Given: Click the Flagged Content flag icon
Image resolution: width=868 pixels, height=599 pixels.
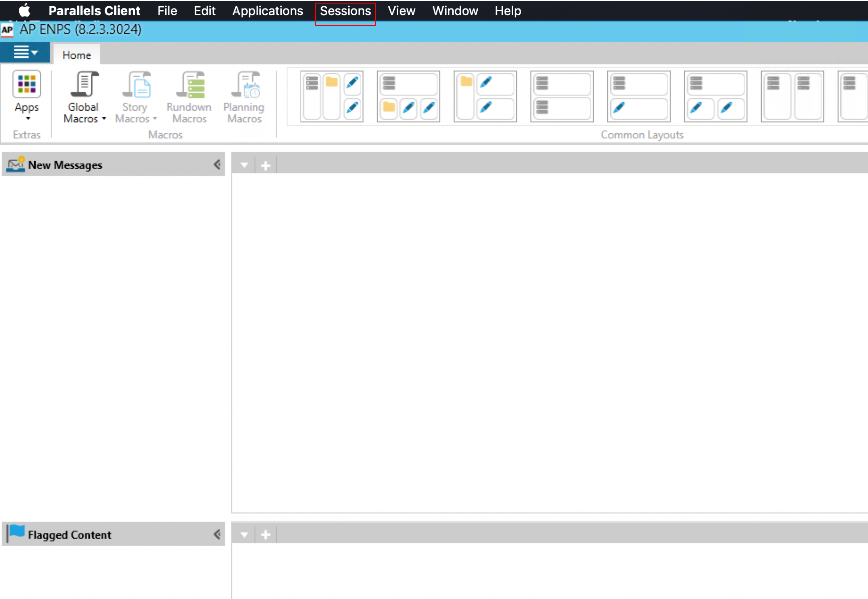Looking at the screenshot, I should 16,533.
